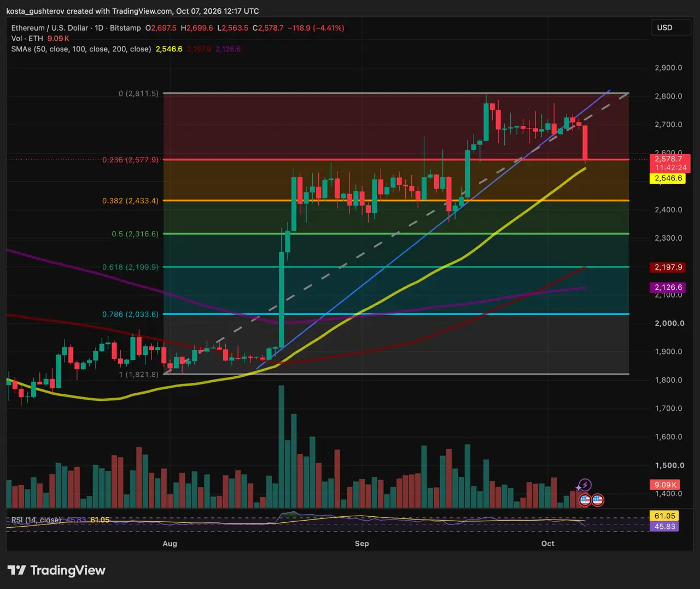Click the right US flag economic event icon
Screen dimensions: 700x589
click(x=598, y=499)
